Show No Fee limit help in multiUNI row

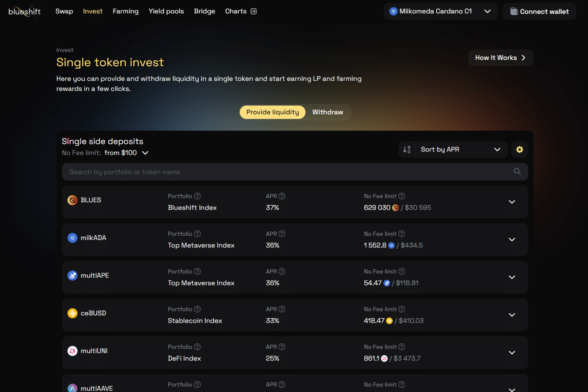401,347
